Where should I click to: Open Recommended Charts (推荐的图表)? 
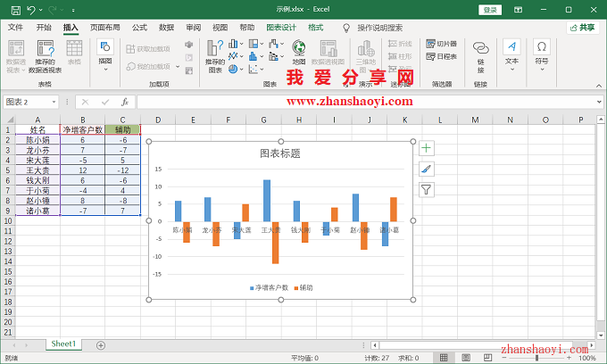pyautogui.click(x=215, y=56)
